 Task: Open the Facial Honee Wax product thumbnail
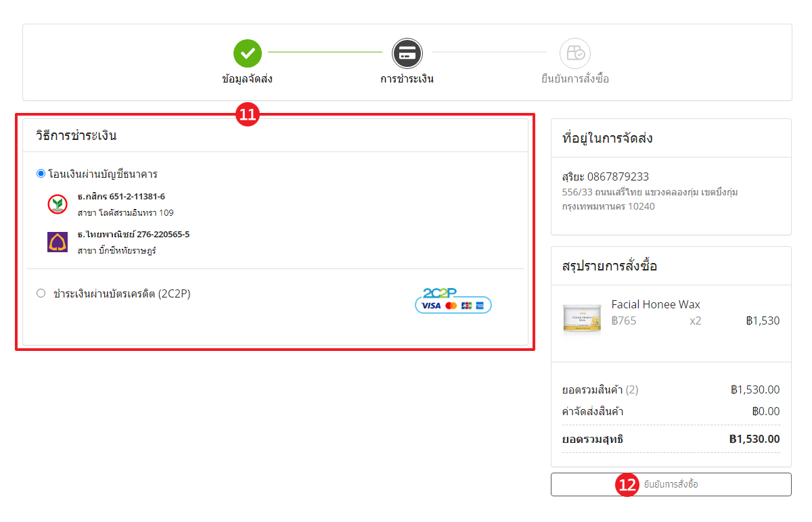[581, 318]
